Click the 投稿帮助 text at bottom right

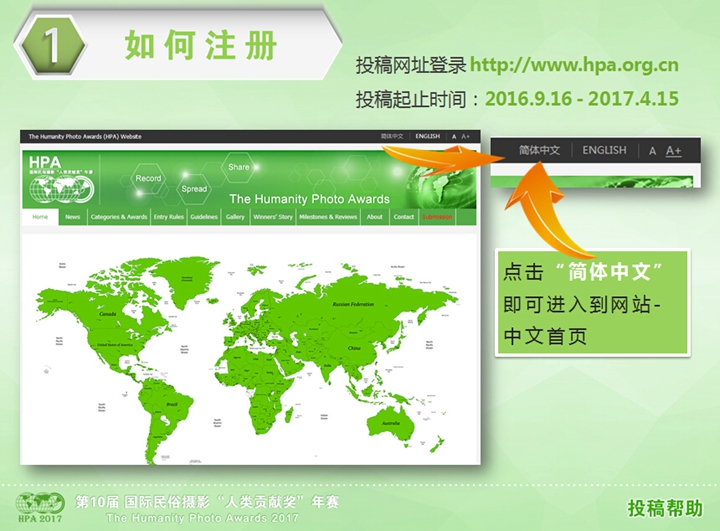(665, 508)
